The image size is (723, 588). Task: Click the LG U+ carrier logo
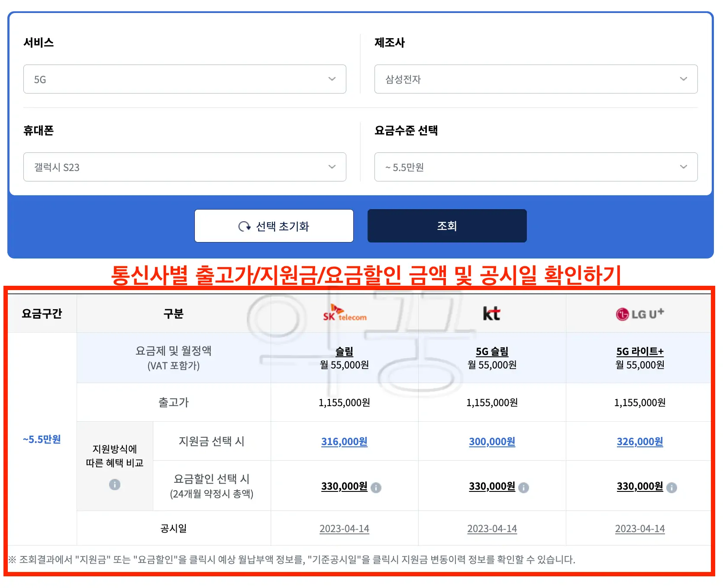tap(640, 313)
